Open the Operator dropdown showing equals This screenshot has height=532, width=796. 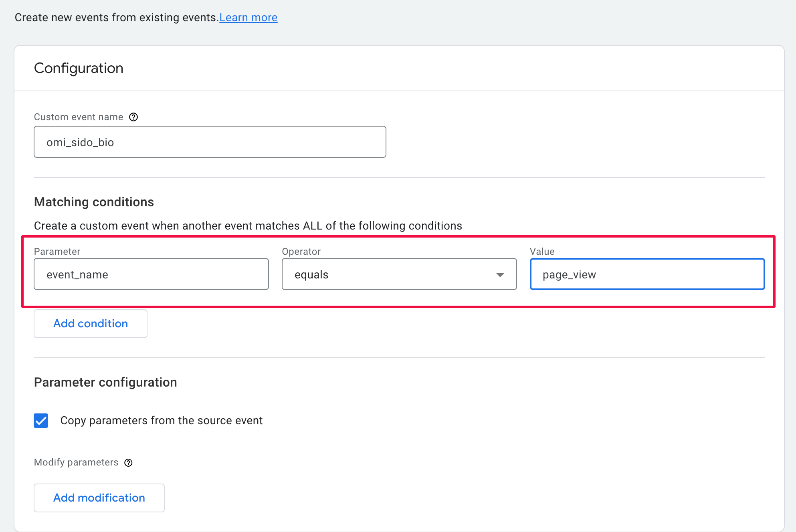[x=399, y=274]
